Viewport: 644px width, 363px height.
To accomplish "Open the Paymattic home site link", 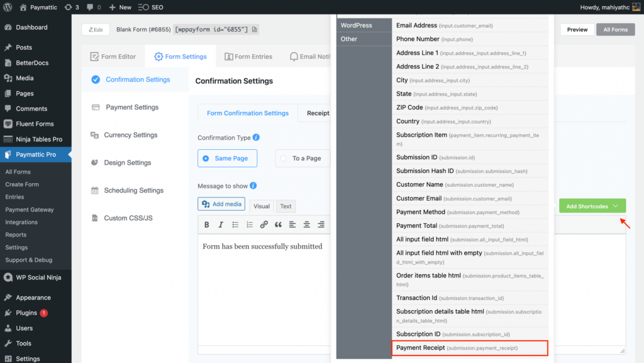I will pyautogui.click(x=38, y=8).
